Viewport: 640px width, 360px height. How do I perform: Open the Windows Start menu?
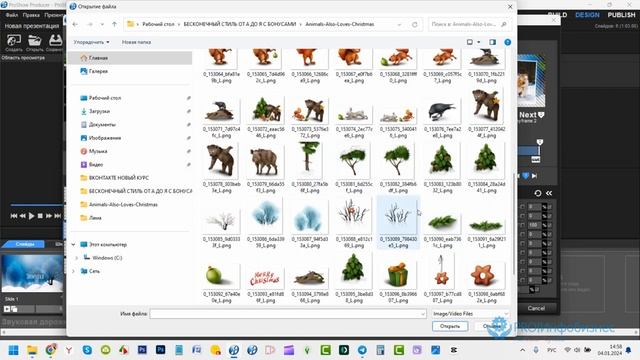coord(13,350)
